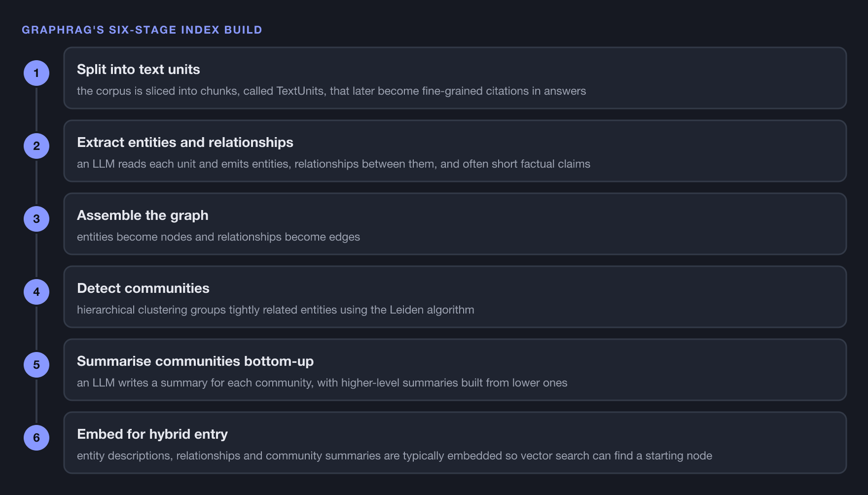Click the step 1 circle badge
The height and width of the screenshot is (495, 868).
coord(36,73)
